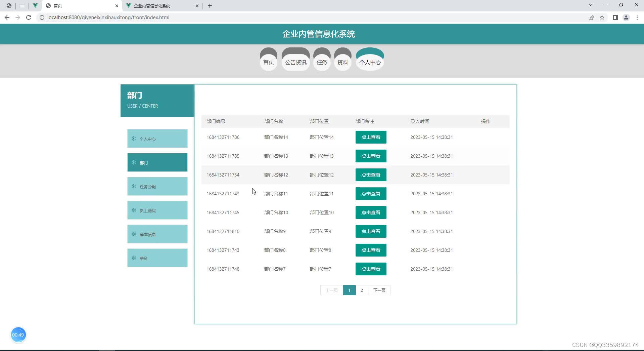
Task: Click snowflake icon beside 个人中心 sidebar item
Action: (134, 139)
